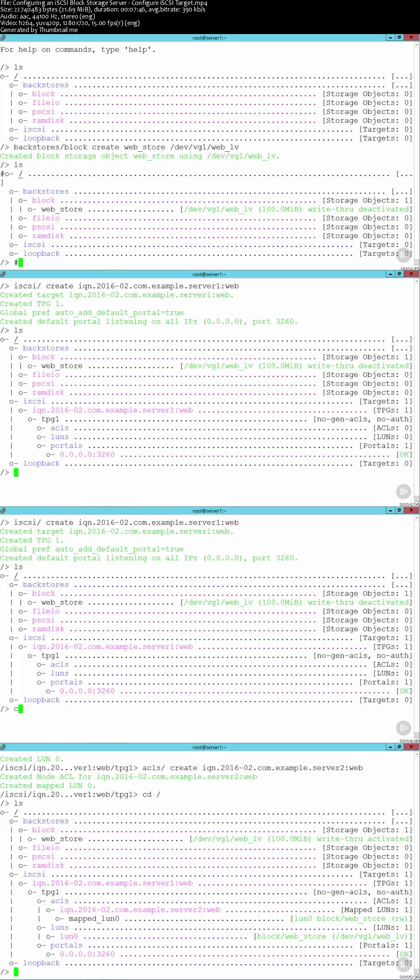Click the '/> c' prompt line in the third terminal window
The width and height of the screenshot is (420, 980).
click(11, 709)
